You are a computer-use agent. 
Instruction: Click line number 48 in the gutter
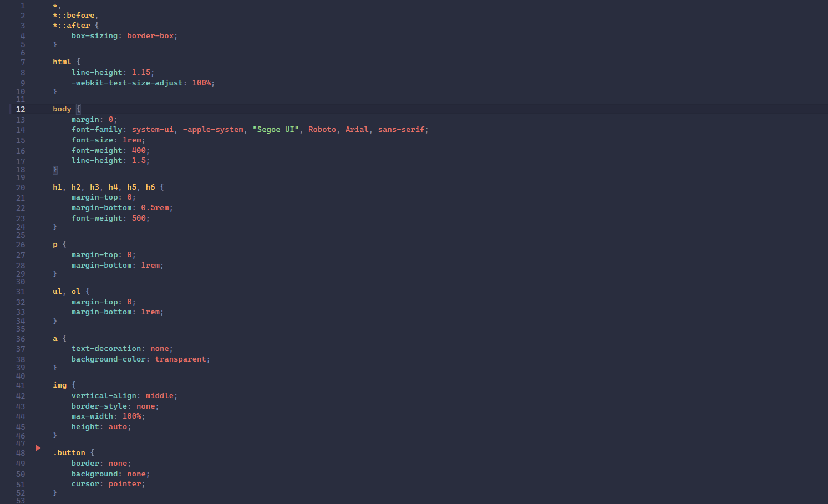(21, 453)
